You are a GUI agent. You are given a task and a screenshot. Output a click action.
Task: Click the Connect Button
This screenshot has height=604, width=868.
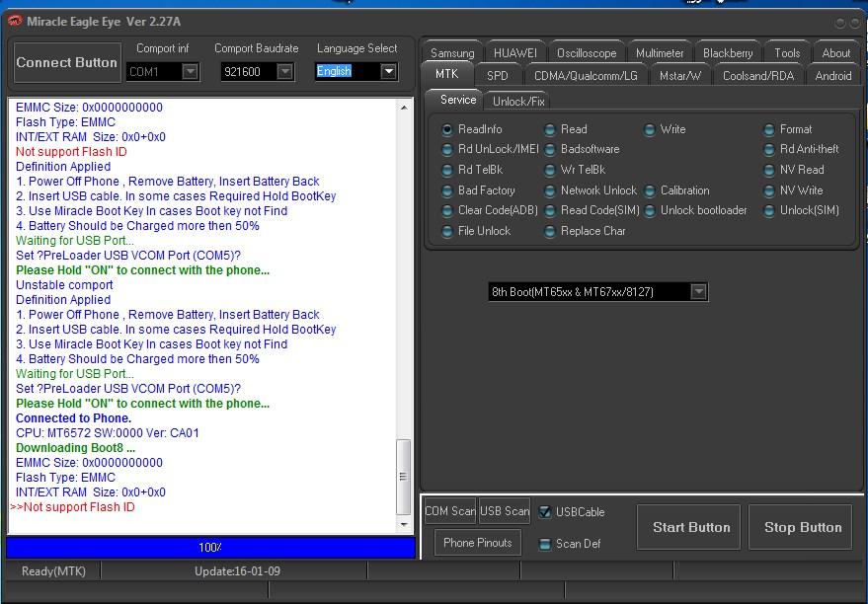click(x=67, y=62)
